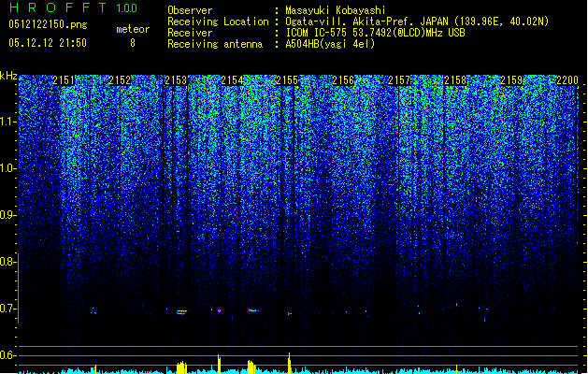The width and height of the screenshot is (588, 374).
Task: Click the meteor echo at 2155
Action: point(289,313)
